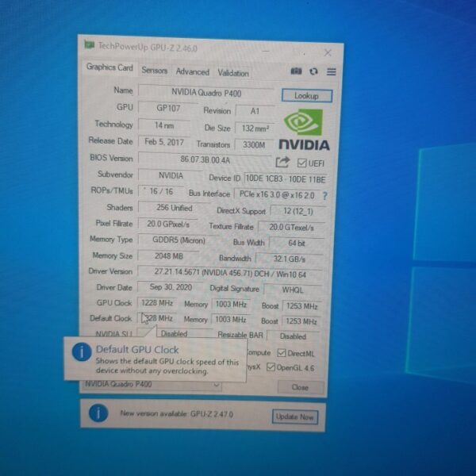Open the hamburger menu in GPU-Z
Image resolution: width=476 pixels, height=476 pixels.
(x=331, y=71)
